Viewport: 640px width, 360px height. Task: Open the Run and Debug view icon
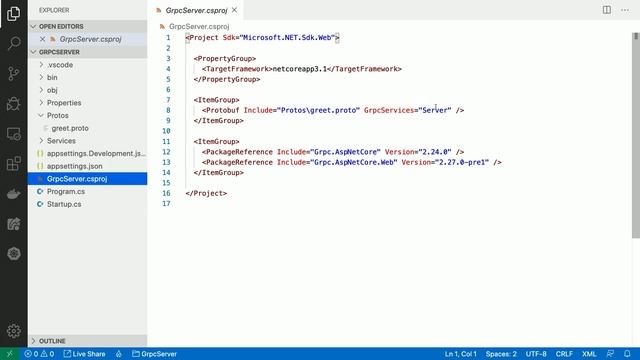pos(13,104)
